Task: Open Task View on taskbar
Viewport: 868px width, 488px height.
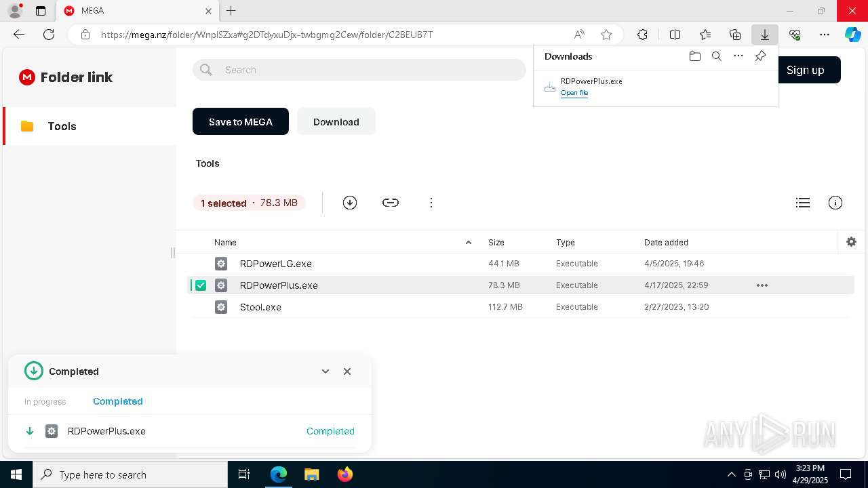Action: (245, 474)
